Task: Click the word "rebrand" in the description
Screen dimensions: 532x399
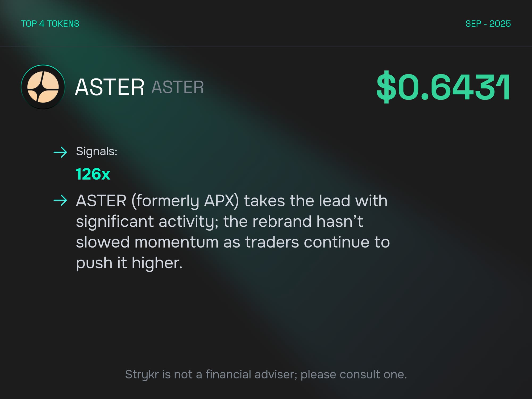Action: click(x=282, y=221)
